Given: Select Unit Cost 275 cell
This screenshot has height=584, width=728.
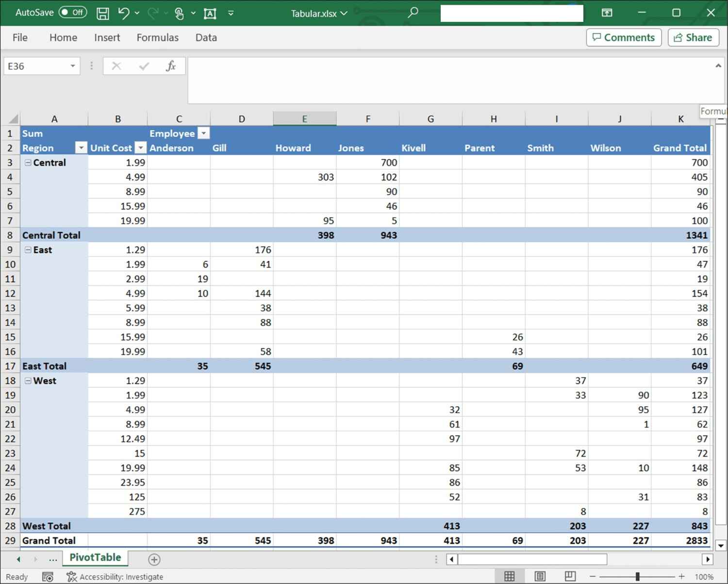Looking at the screenshot, I should point(117,511).
